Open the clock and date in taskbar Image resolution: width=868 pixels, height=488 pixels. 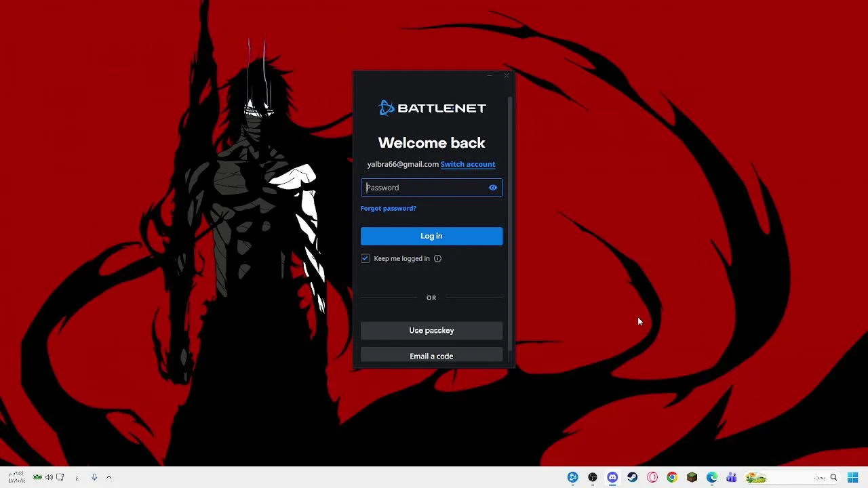(x=17, y=477)
